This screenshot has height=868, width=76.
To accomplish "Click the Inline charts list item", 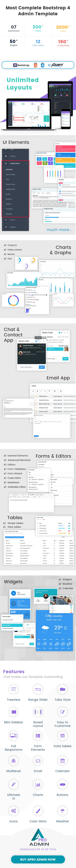I will coord(13,250).
